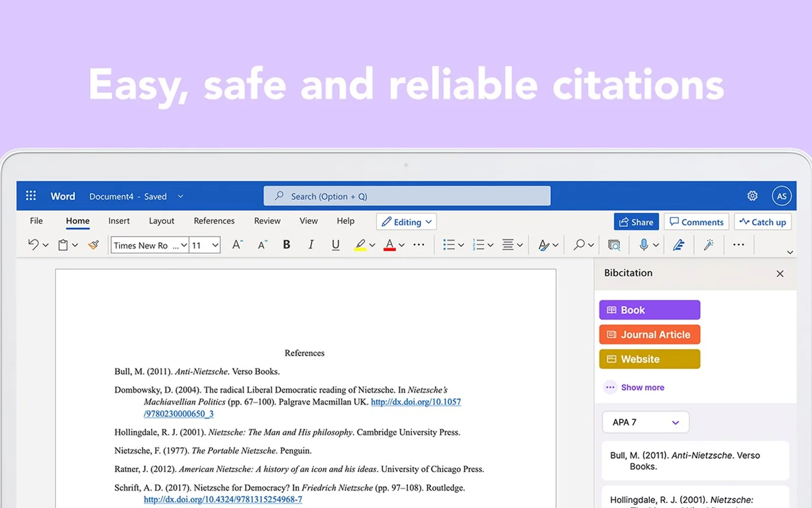Click the Dictate microphone icon
The width and height of the screenshot is (812, 508).
tap(644, 245)
